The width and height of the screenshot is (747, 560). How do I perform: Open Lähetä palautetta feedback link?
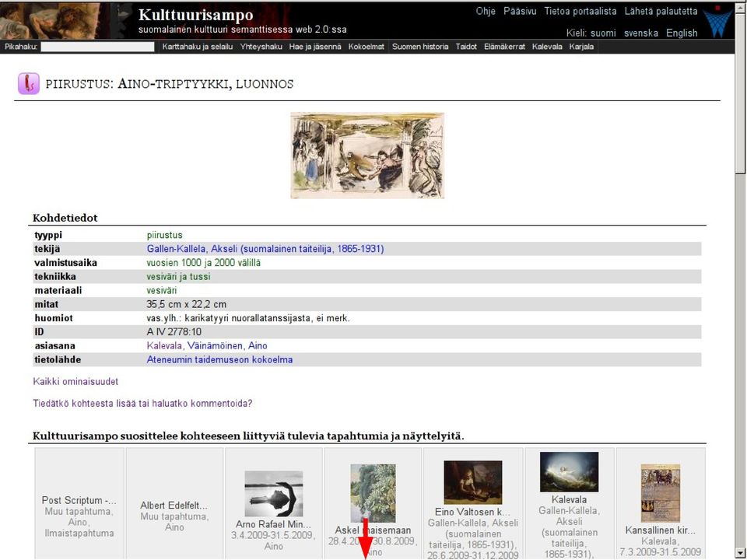[661, 12]
